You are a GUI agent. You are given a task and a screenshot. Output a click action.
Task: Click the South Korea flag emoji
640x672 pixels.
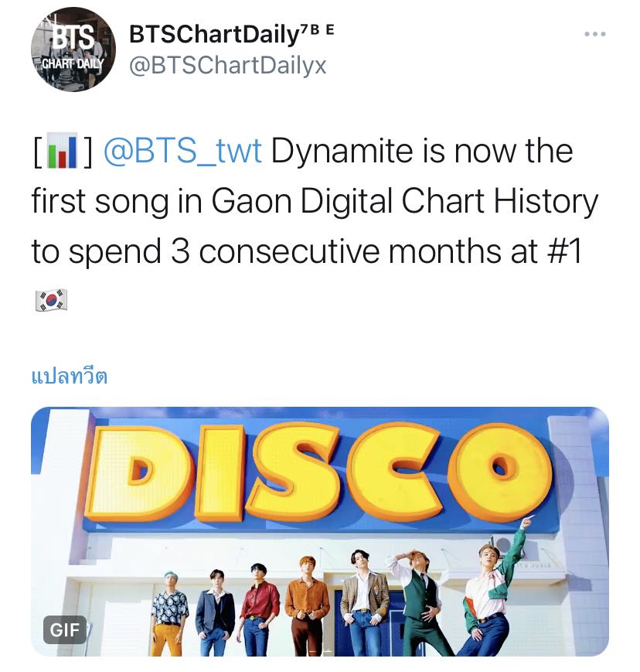pos(52,299)
